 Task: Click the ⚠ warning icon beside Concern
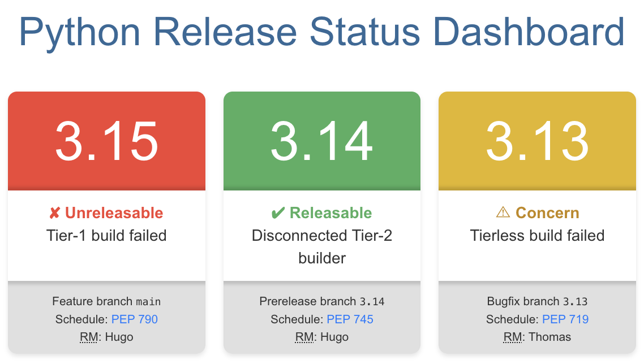[503, 213]
